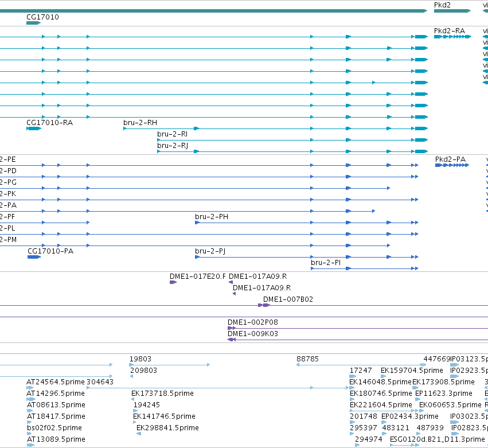Select the CG17010-RA transcript
488x448 pixels.
point(34,128)
